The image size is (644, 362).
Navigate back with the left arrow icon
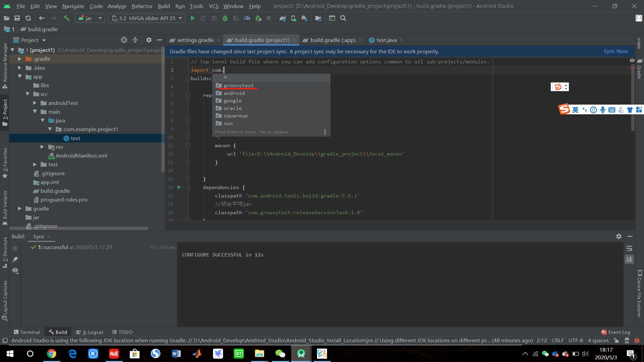[42, 18]
